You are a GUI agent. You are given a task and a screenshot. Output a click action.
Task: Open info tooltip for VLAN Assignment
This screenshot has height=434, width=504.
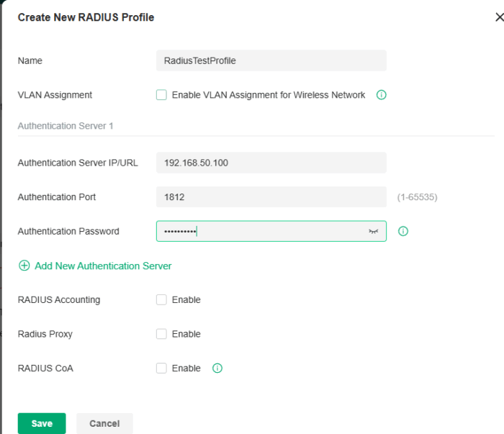point(382,95)
